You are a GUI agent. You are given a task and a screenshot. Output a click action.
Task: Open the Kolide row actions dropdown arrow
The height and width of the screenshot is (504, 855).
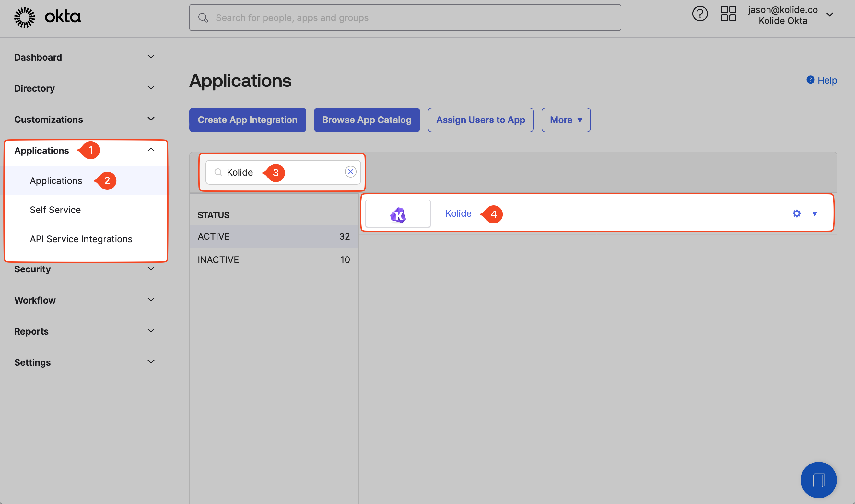pos(814,214)
